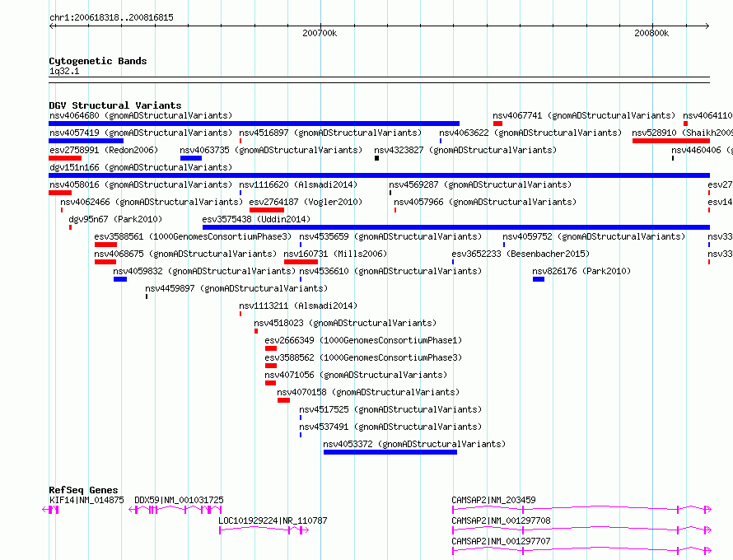Viewport: 733px width, 560px height.
Task: Click the nsv4053372 variant label
Action: [414, 444]
